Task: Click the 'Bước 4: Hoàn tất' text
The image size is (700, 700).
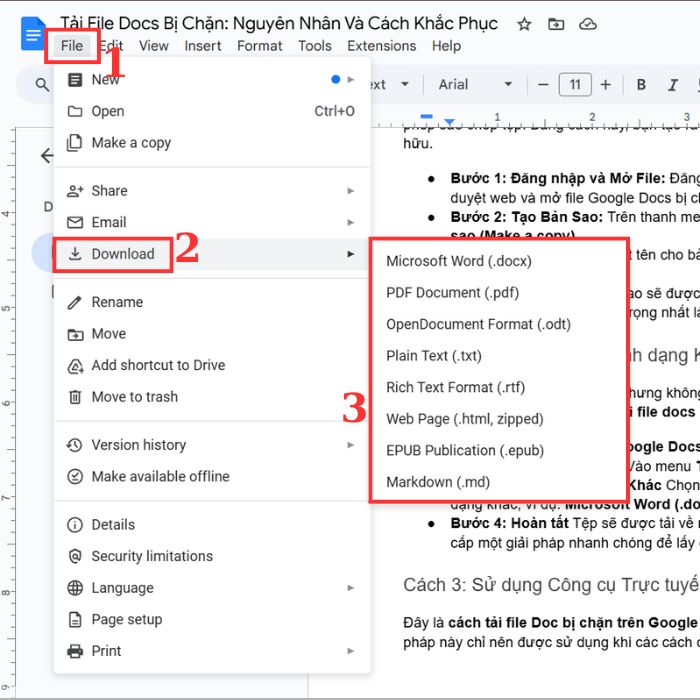Action: (509, 523)
